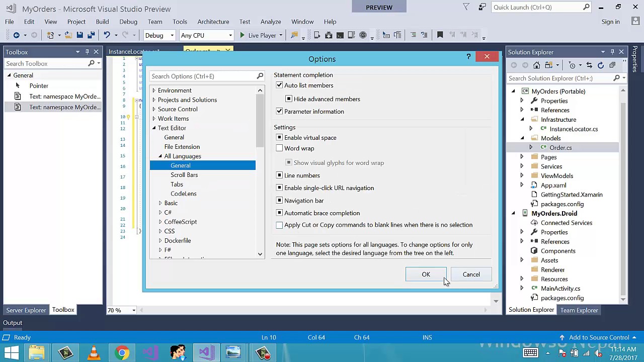This screenshot has width=644, height=362.
Task: Click OK in the Options dialog
Action: 426,275
